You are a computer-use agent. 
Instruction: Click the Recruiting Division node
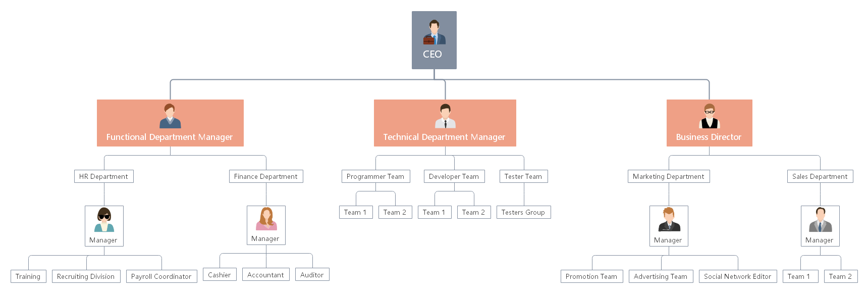[x=86, y=276]
